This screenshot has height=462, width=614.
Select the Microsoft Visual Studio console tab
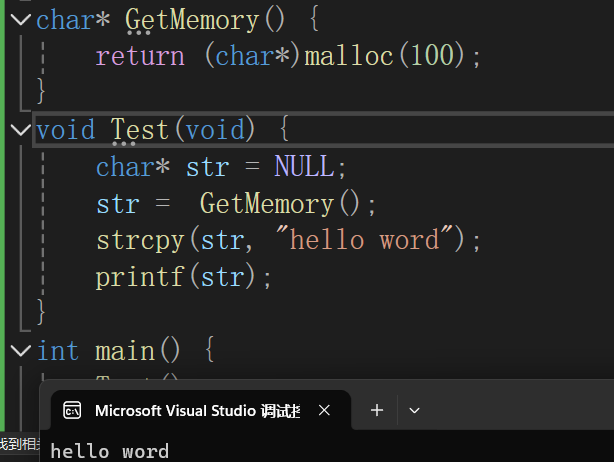pyautogui.click(x=201, y=410)
